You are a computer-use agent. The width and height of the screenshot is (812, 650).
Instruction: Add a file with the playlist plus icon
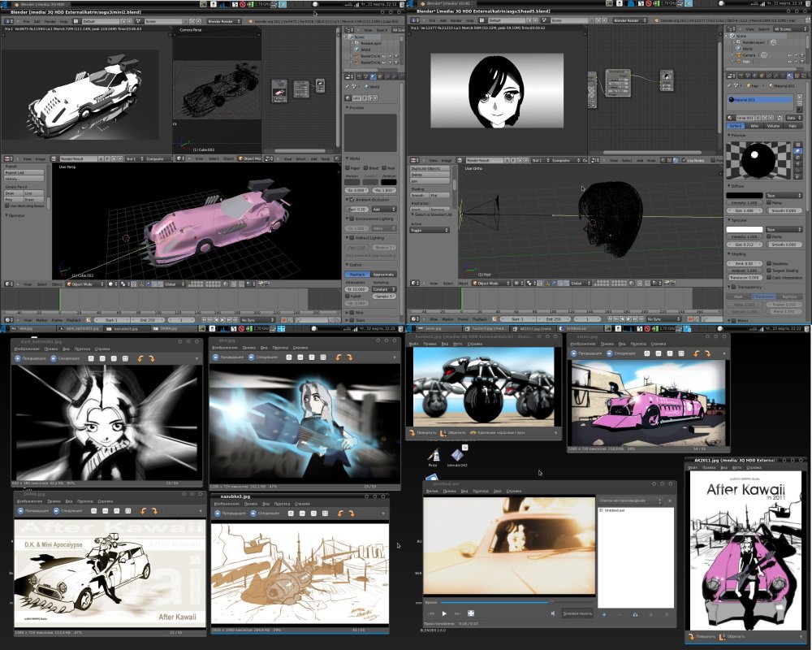point(604,614)
